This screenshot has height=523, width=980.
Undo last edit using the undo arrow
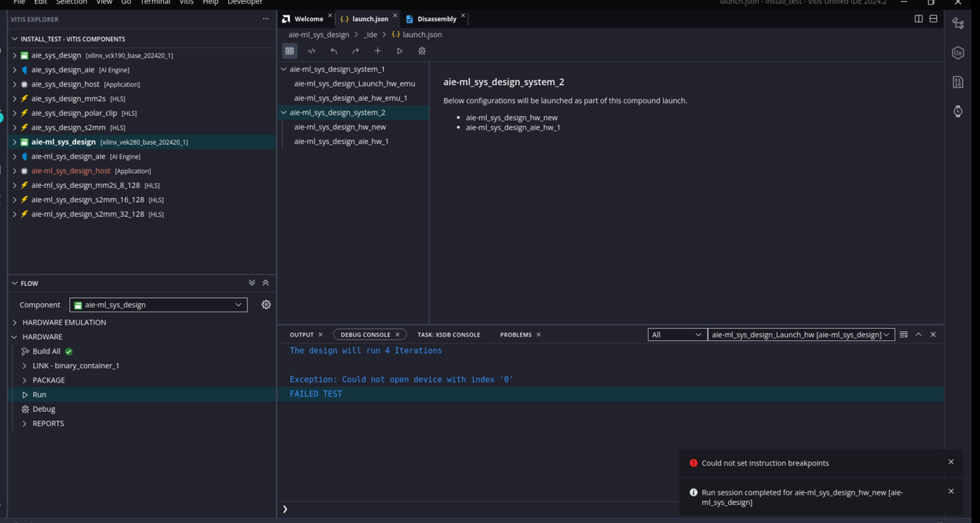pos(334,51)
